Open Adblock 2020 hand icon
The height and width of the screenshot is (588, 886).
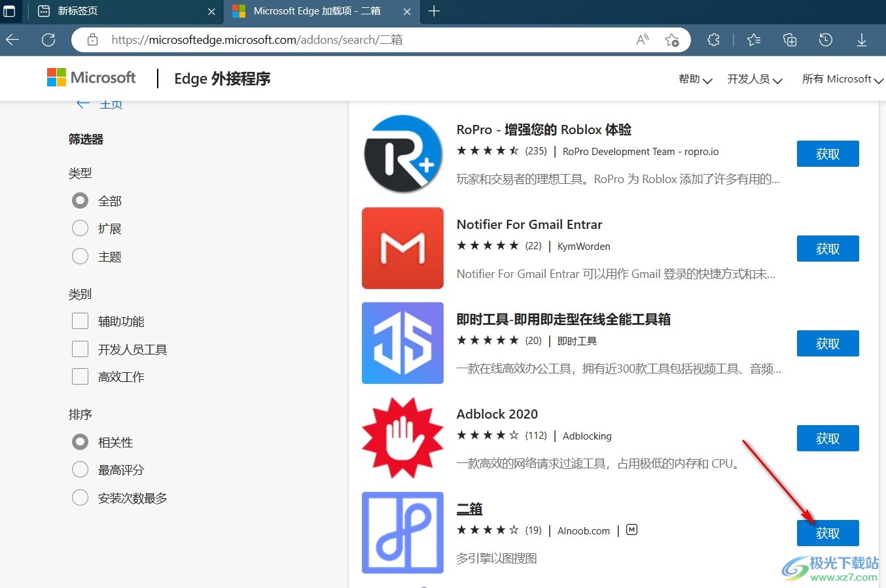click(x=403, y=438)
